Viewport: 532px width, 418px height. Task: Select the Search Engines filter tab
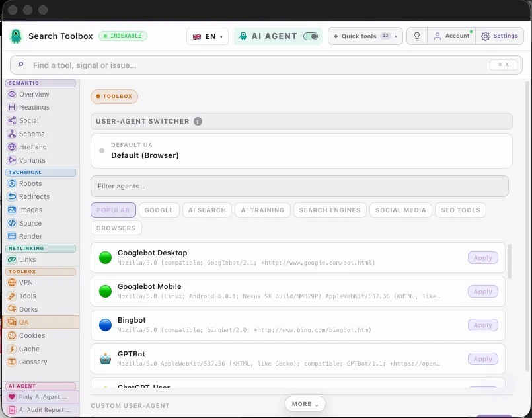coord(330,210)
